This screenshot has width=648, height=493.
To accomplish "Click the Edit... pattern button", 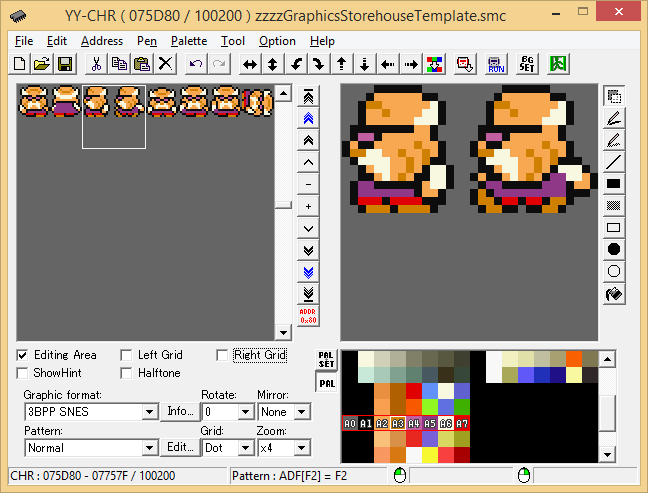I will click(180, 447).
